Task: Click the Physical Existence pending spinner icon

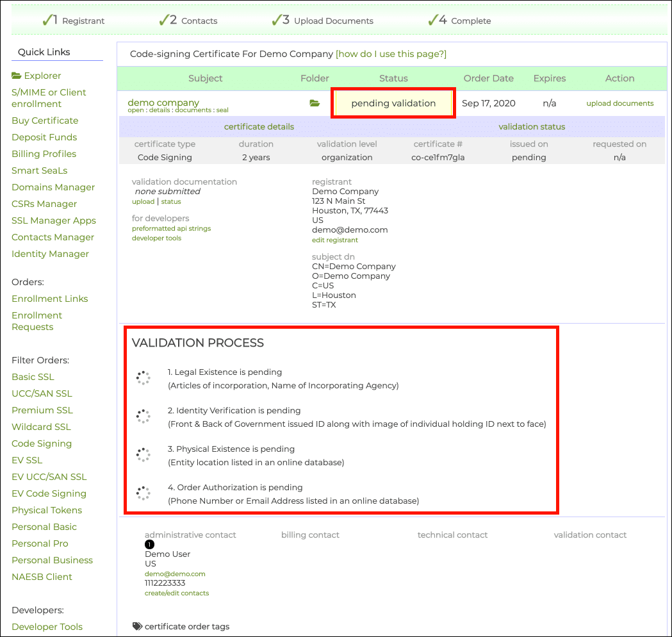Action: [x=143, y=455]
